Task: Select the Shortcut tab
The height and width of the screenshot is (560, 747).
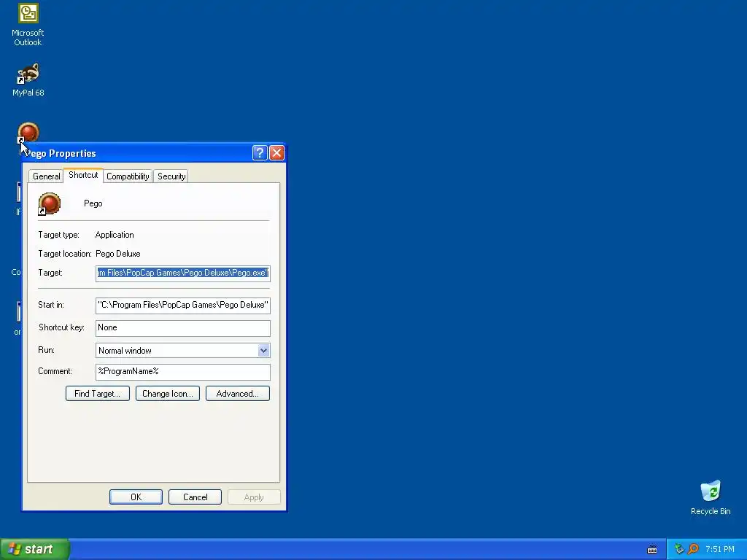Action: tap(83, 175)
